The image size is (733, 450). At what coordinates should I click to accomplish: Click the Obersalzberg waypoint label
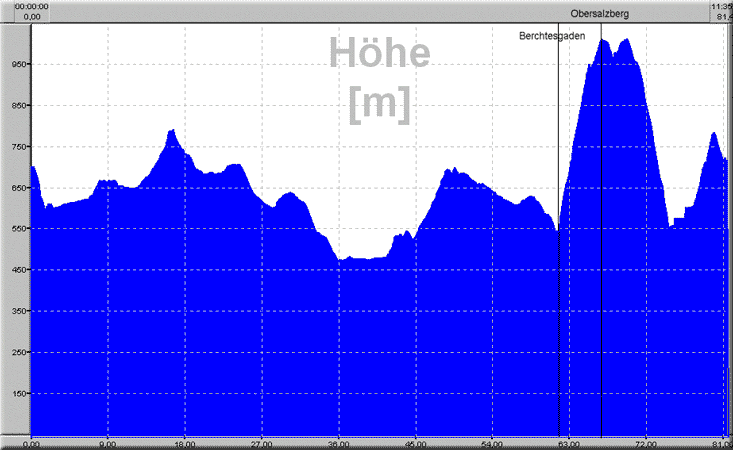pos(600,14)
